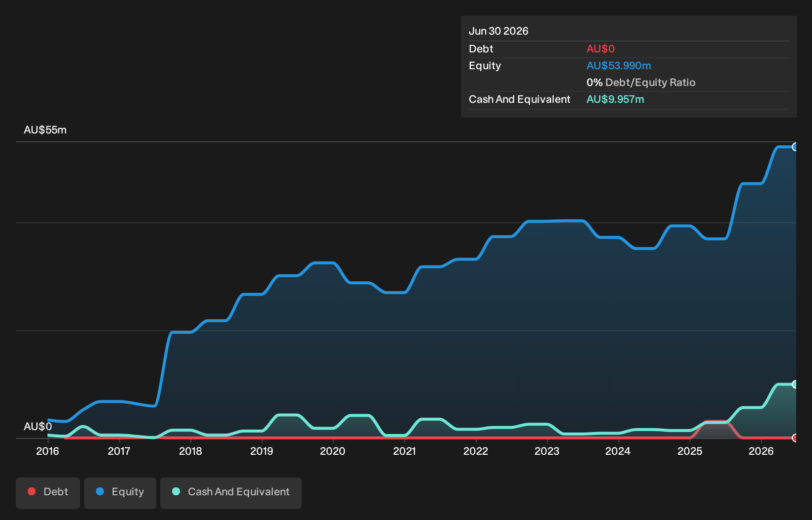Click the 2018 x-axis label
The width and height of the screenshot is (812, 520).
tap(190, 451)
